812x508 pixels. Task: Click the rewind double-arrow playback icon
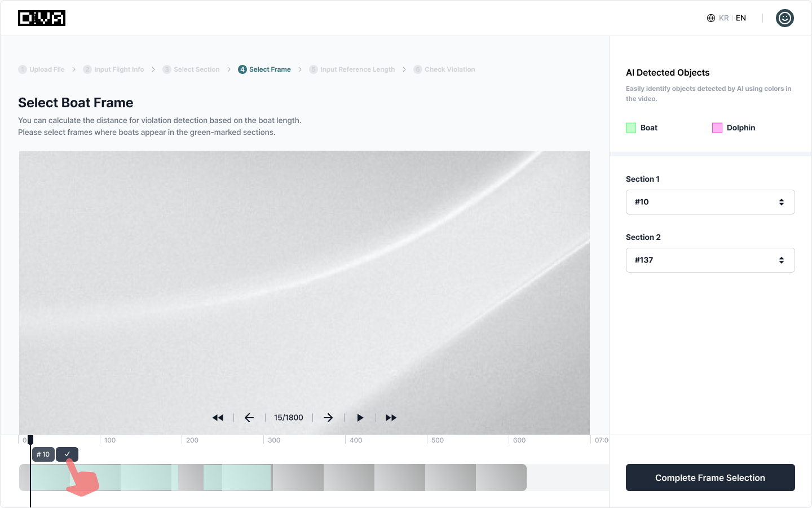tap(218, 418)
